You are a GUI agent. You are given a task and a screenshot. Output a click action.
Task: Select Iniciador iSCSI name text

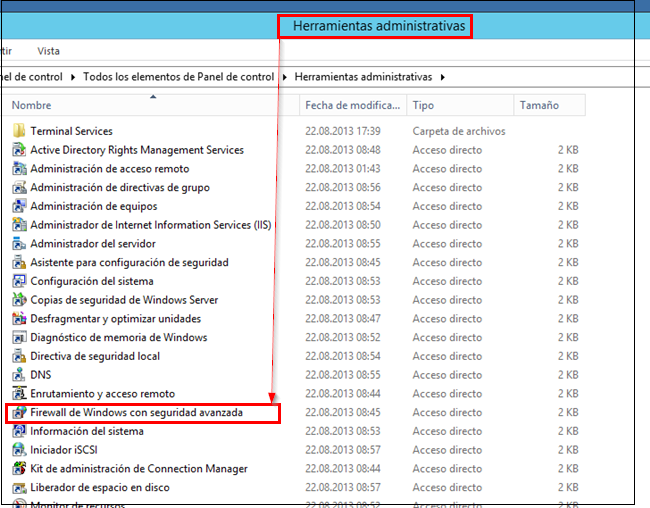click(64, 450)
